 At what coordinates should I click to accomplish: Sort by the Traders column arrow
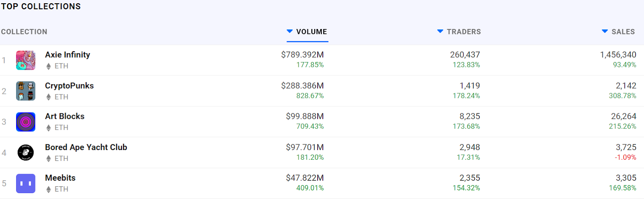tap(440, 31)
